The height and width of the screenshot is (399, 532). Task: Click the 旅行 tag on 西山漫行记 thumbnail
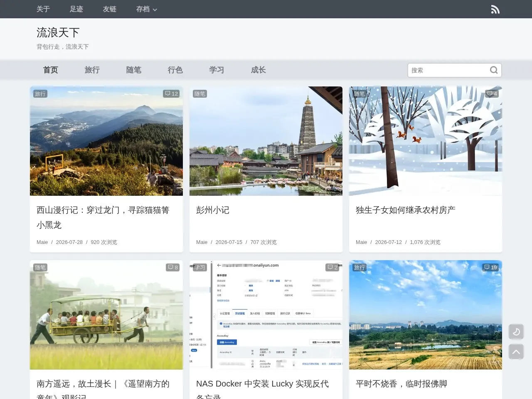pos(40,94)
